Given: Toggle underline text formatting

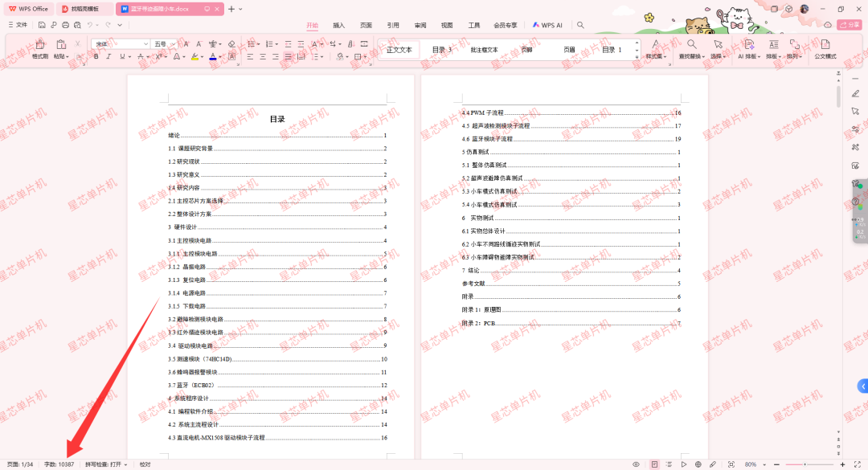Looking at the screenshot, I should pos(122,57).
